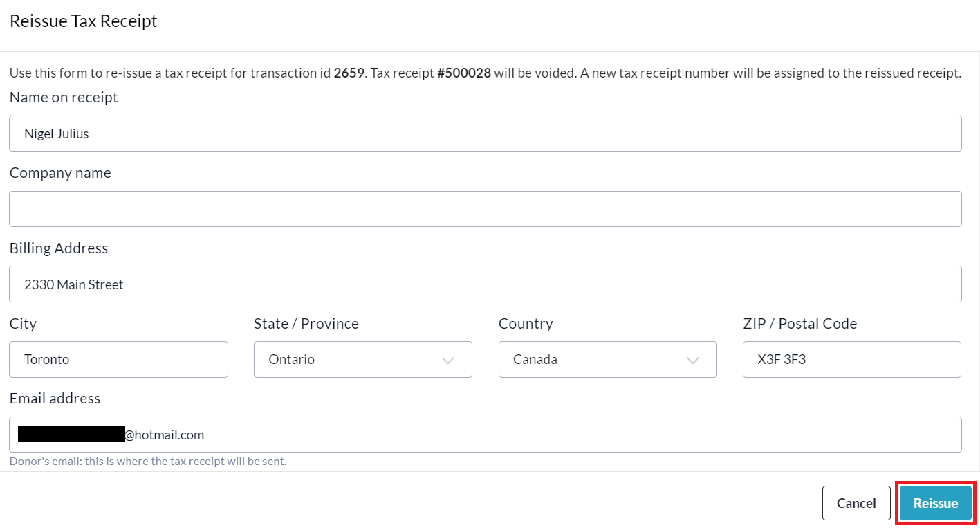This screenshot has height=528, width=980.
Task: Click the "State / Province" label
Action: pyautogui.click(x=306, y=323)
